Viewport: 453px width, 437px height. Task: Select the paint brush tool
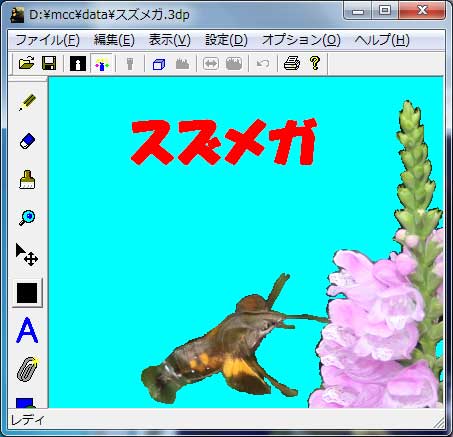click(27, 180)
